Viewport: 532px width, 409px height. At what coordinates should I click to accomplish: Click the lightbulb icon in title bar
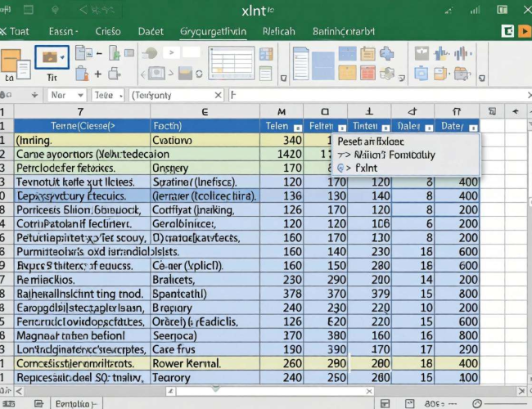(x=55, y=10)
